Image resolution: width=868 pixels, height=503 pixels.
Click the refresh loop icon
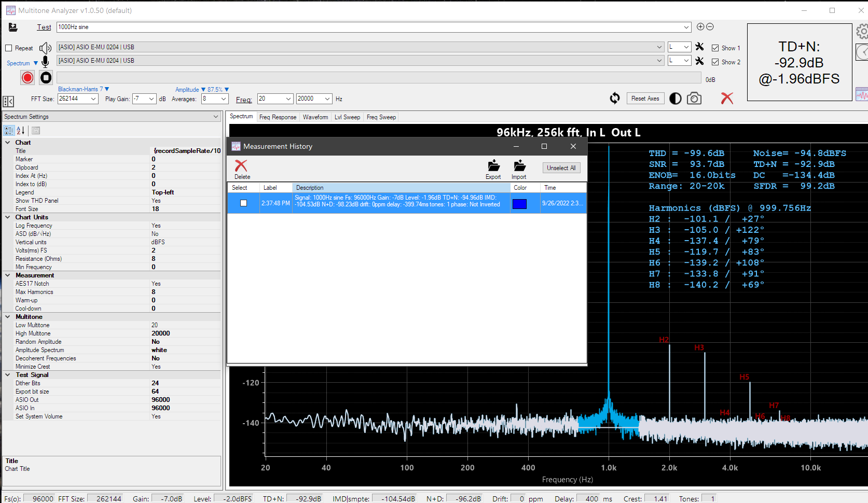[x=615, y=99]
